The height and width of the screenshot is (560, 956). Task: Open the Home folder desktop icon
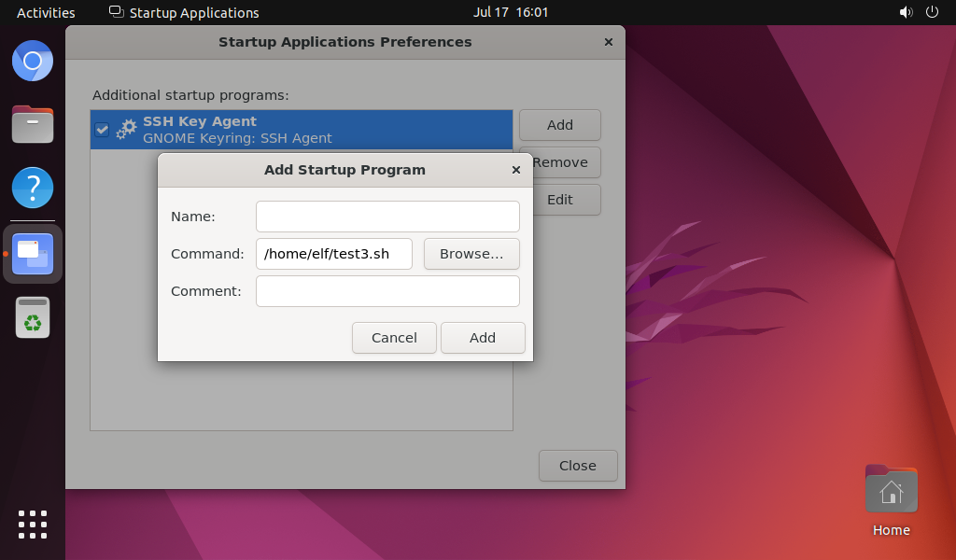pyautogui.click(x=891, y=501)
